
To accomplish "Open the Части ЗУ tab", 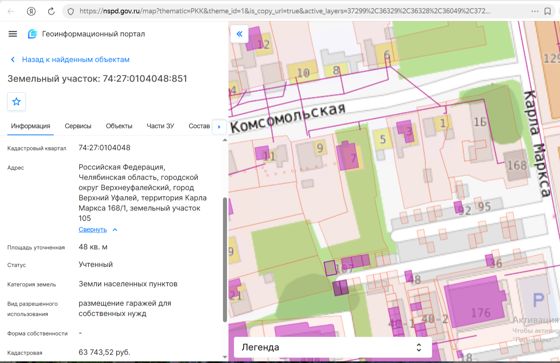I will 160,126.
